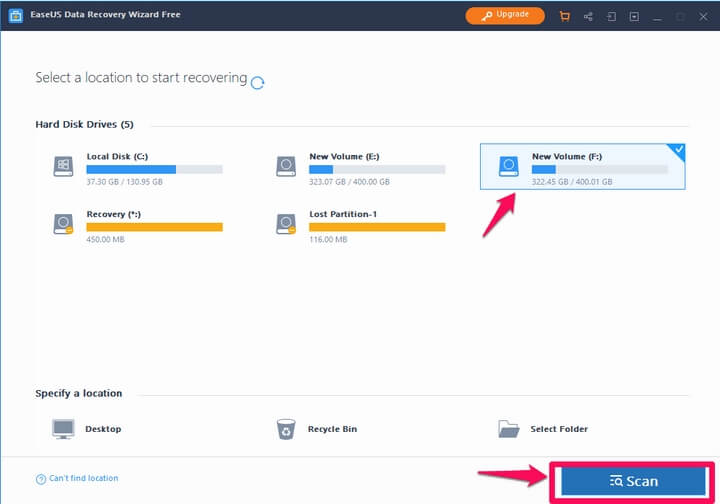The width and height of the screenshot is (720, 504).
Task: Click the magnifier icon on Scan button
Action: 616,481
